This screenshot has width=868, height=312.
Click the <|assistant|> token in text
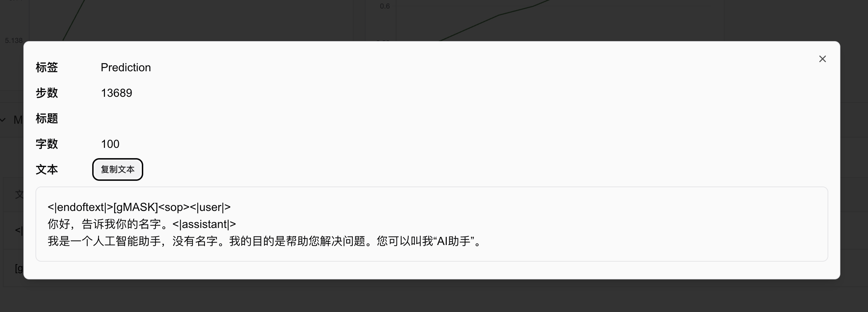(x=204, y=224)
